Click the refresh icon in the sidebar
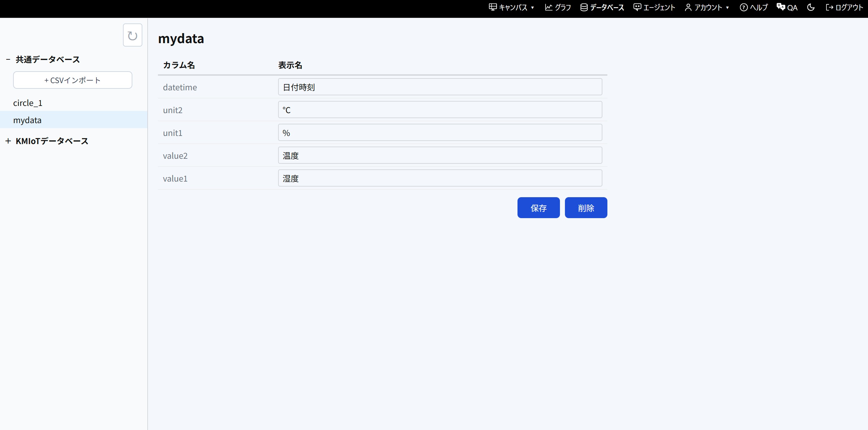 tap(132, 35)
